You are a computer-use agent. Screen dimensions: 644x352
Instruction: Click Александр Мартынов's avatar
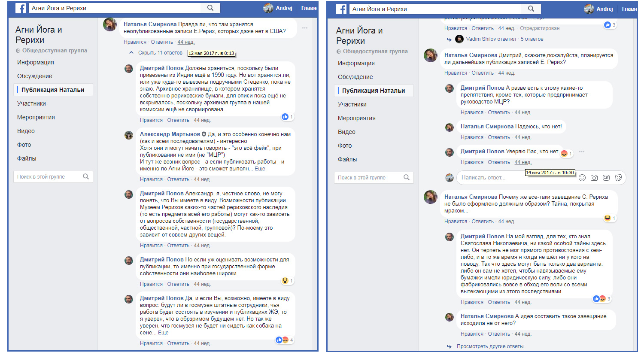(129, 135)
